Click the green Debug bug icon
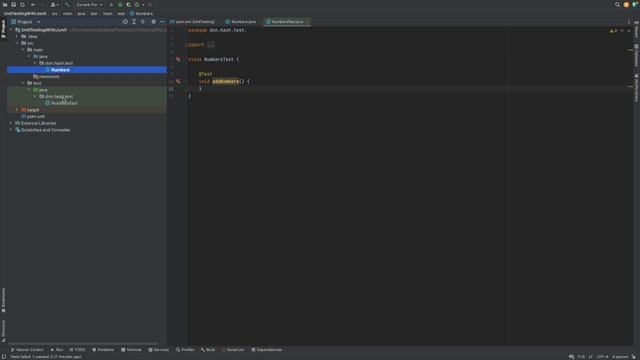Viewport: 640px width, 360px height. coord(120,4)
